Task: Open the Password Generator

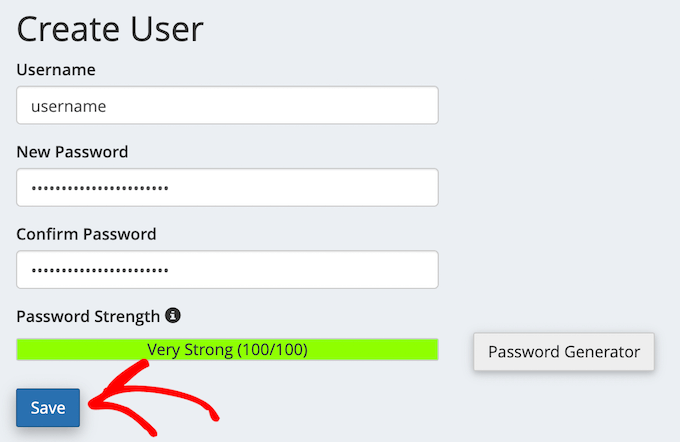Action: [563, 351]
